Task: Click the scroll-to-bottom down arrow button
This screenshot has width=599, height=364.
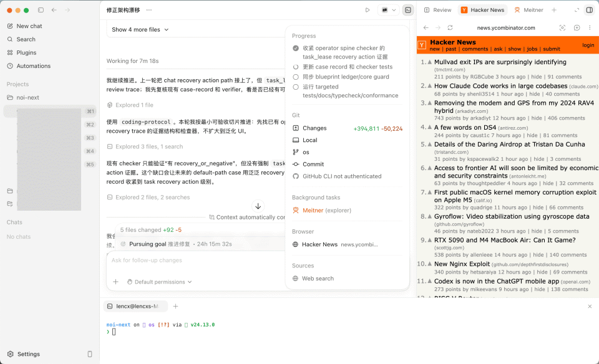Action: [x=258, y=206]
